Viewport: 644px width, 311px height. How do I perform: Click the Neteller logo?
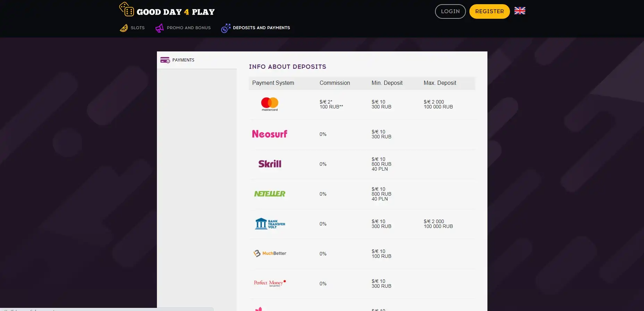[x=270, y=194]
